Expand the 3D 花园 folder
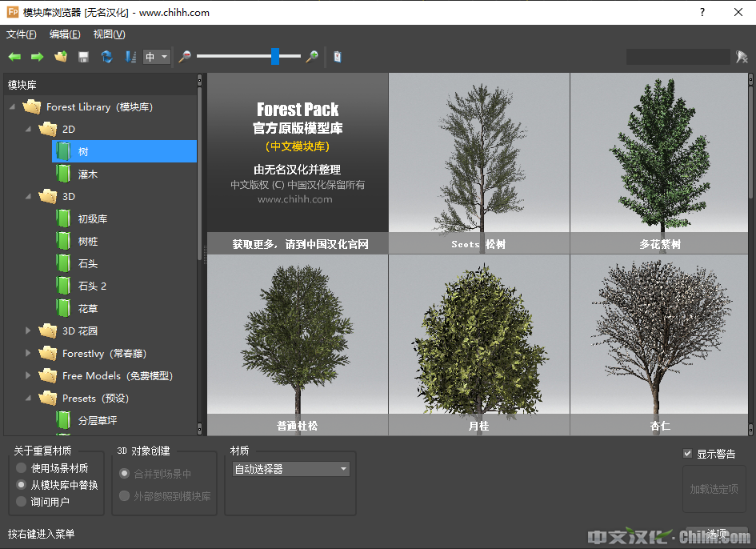The image size is (756, 549). tap(29, 331)
